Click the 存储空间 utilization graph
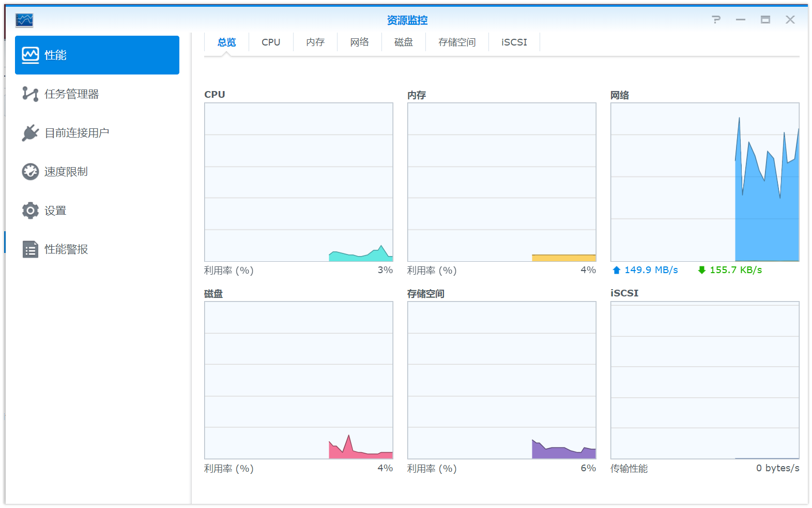The width and height of the screenshot is (812, 508). point(501,380)
